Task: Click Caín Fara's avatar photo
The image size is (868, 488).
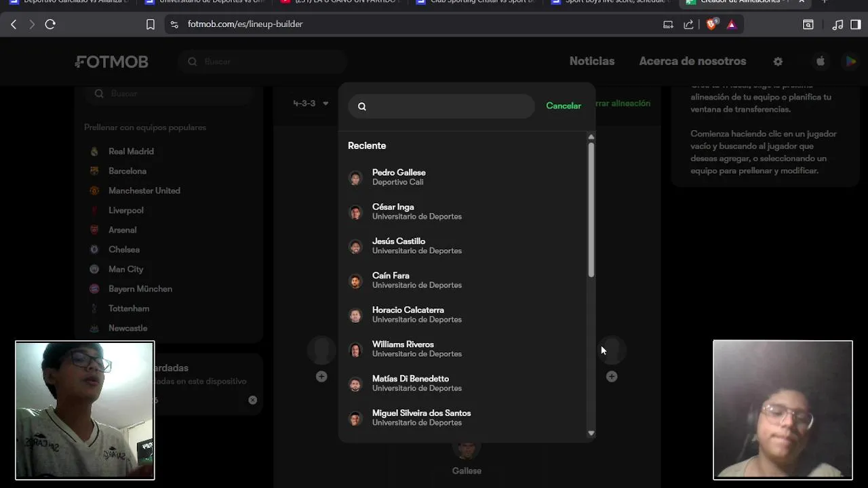Action: click(355, 281)
